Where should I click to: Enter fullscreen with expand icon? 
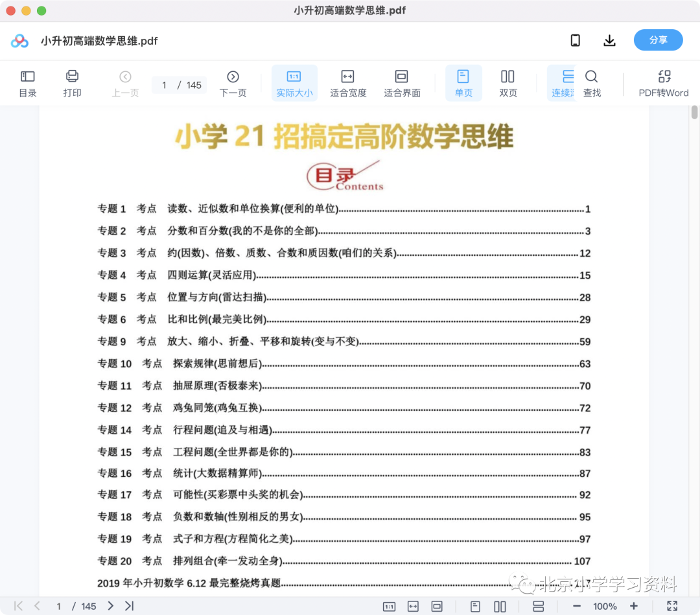pyautogui.click(x=672, y=606)
